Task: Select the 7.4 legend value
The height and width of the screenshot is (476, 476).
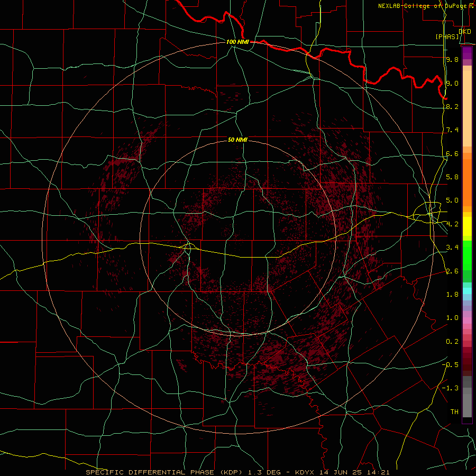Action: point(452,130)
